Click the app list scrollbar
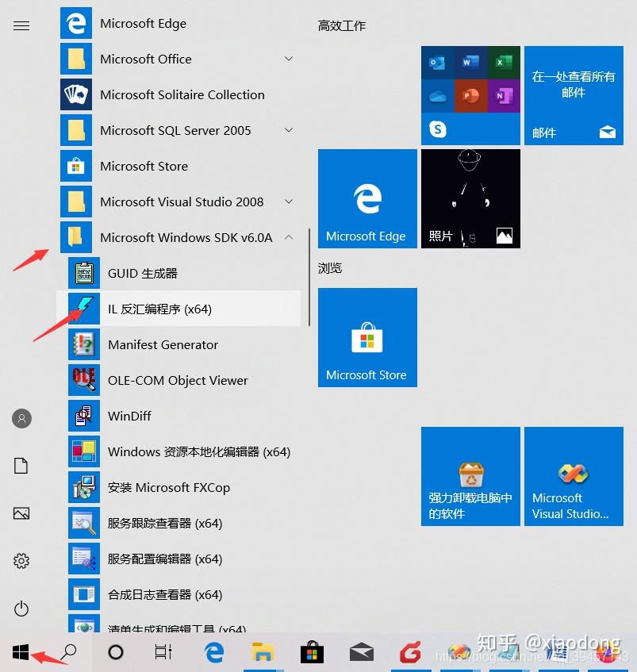Screen dimensions: 637x672 (x=309, y=278)
